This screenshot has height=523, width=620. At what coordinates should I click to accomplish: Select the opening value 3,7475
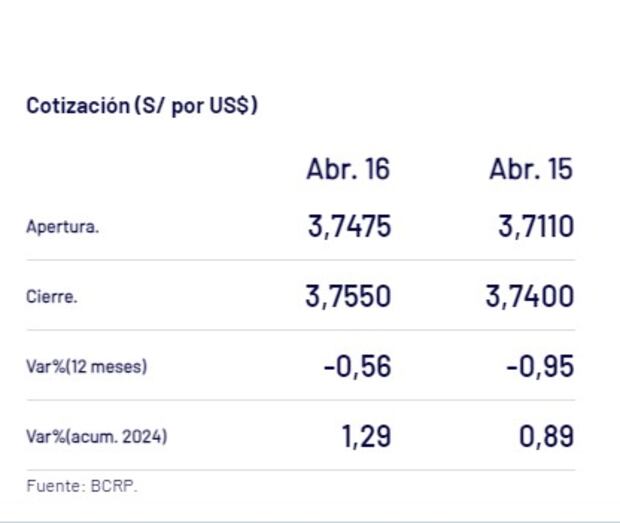[x=349, y=227]
